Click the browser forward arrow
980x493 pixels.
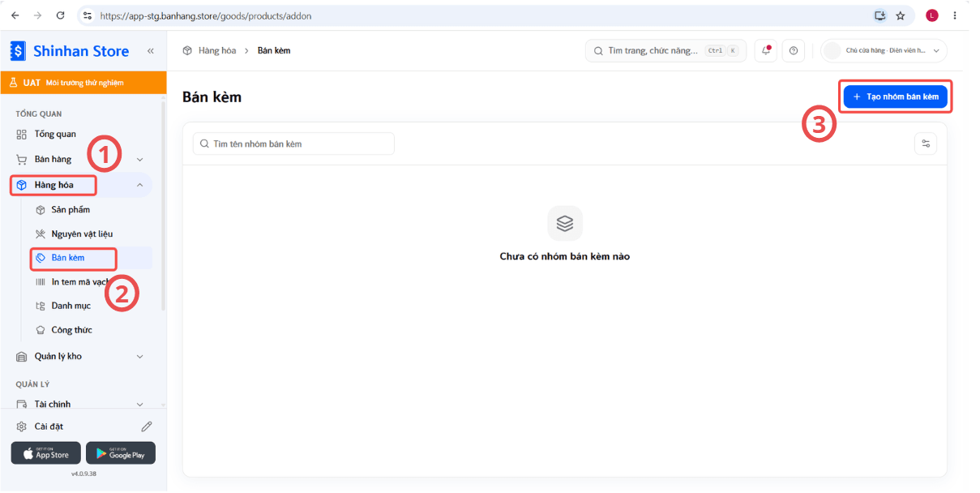[37, 15]
